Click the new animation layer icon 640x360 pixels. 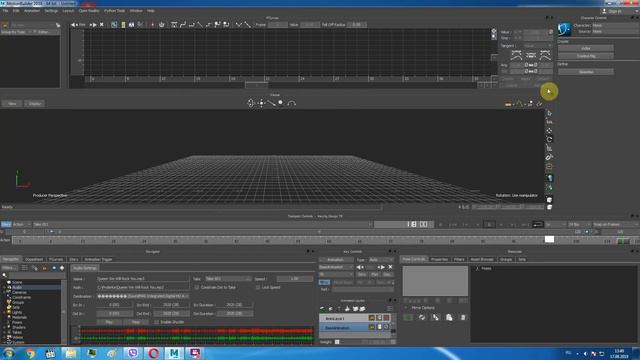coord(322,309)
